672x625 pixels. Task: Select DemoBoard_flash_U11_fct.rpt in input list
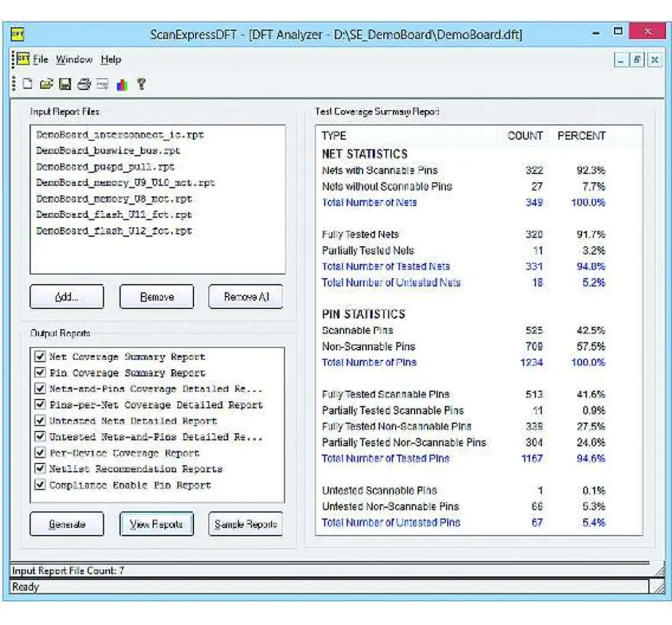(114, 215)
